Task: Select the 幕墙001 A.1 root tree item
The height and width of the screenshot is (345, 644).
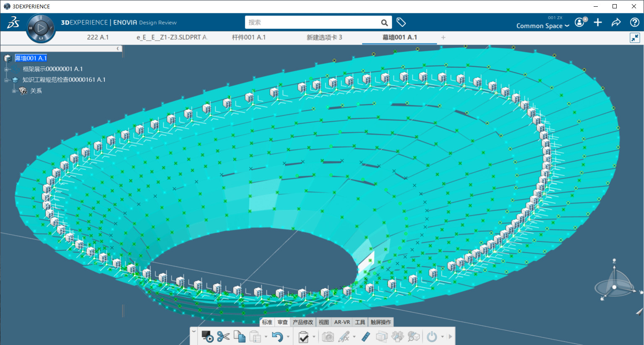Action: (31, 58)
